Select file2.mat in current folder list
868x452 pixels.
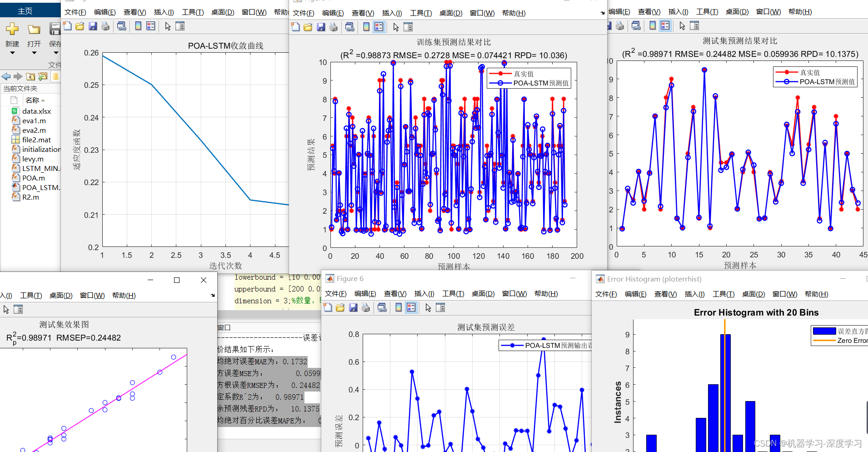[x=36, y=140]
